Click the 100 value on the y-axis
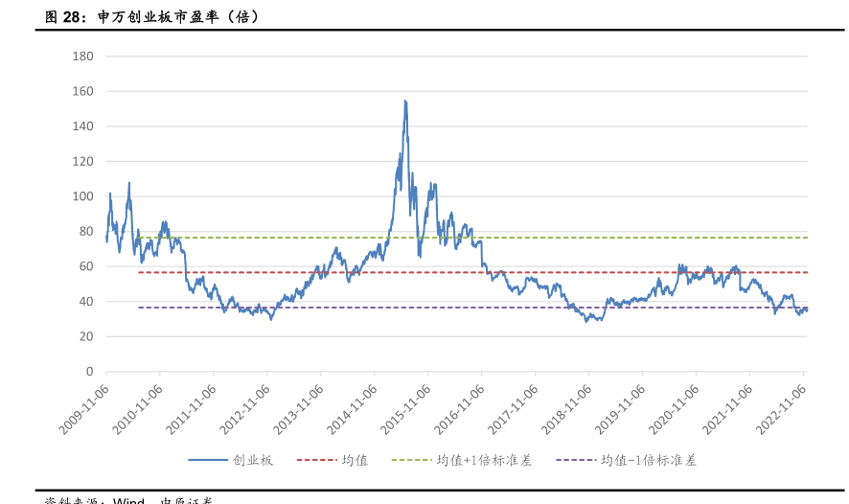 click(82, 196)
